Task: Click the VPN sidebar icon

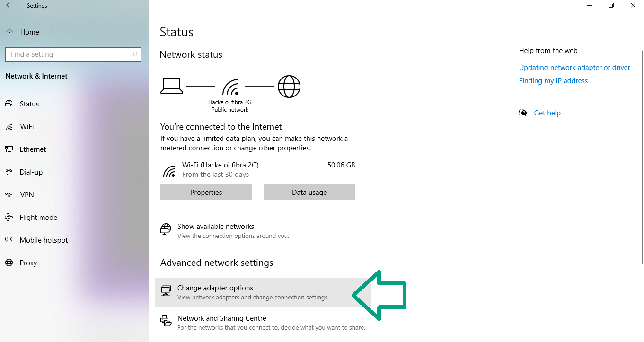Action: (9, 195)
